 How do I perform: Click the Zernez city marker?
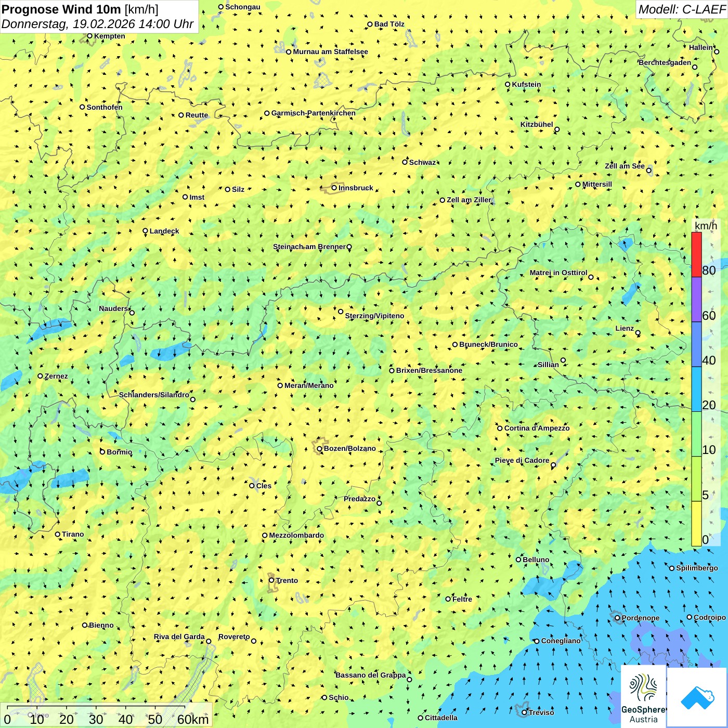point(40,376)
